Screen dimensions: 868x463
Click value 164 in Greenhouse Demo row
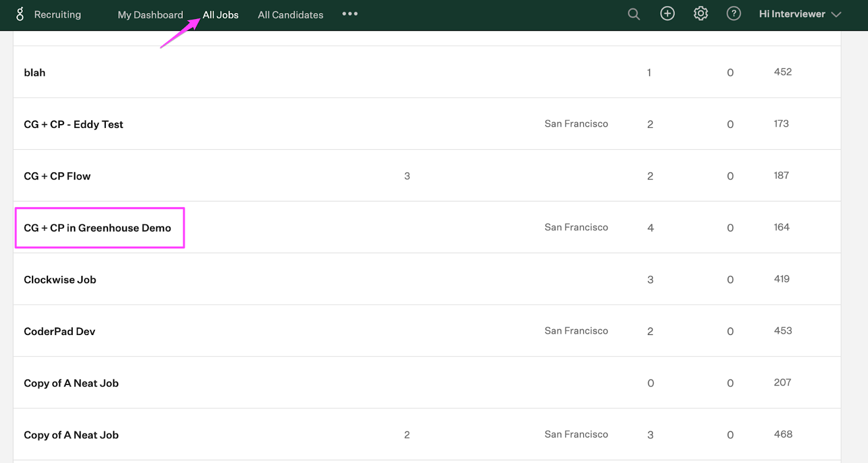782,227
